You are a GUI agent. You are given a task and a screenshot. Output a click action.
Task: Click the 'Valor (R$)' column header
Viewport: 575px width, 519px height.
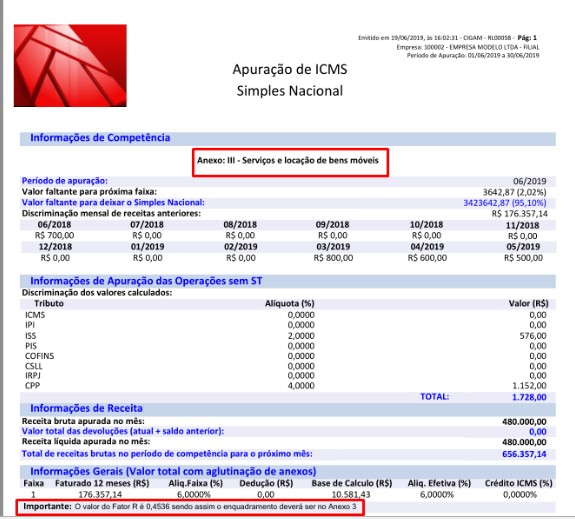click(x=528, y=303)
